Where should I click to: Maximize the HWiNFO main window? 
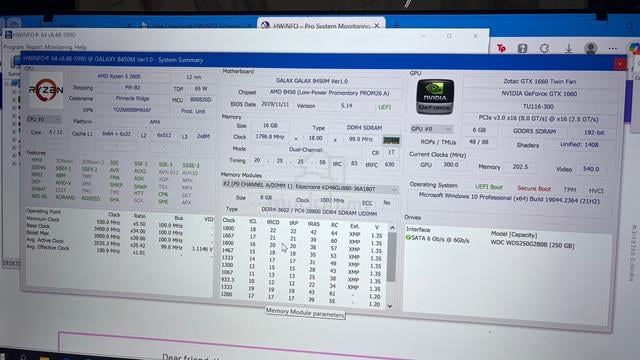(x=449, y=36)
